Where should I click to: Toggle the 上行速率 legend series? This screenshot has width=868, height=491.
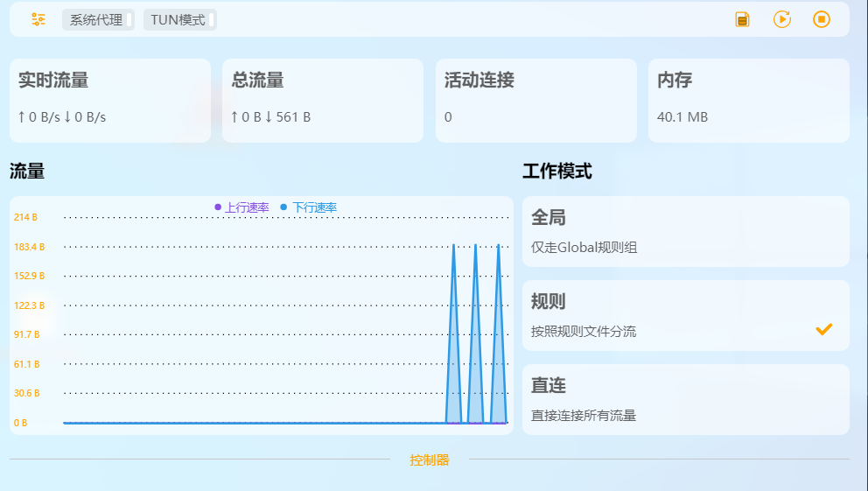(241, 207)
